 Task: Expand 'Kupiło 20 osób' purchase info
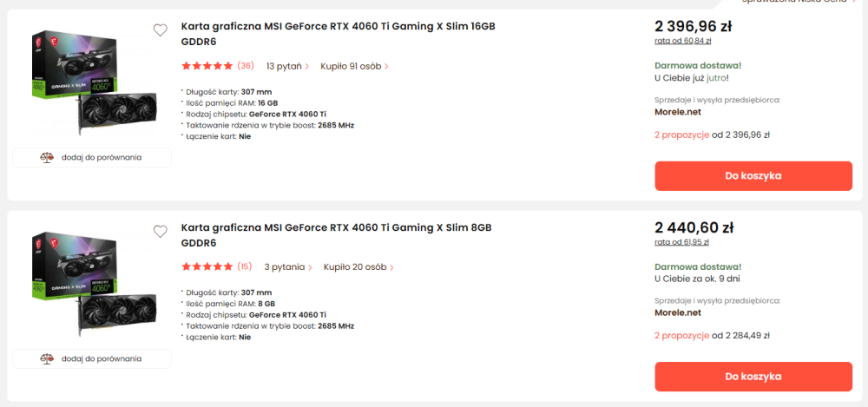click(x=358, y=267)
